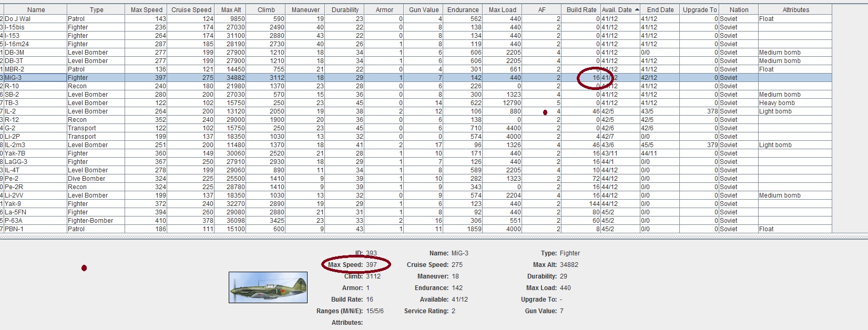The height and width of the screenshot is (330, 868).
Task: Click the Cruise Speed column header
Action: tap(191, 9)
